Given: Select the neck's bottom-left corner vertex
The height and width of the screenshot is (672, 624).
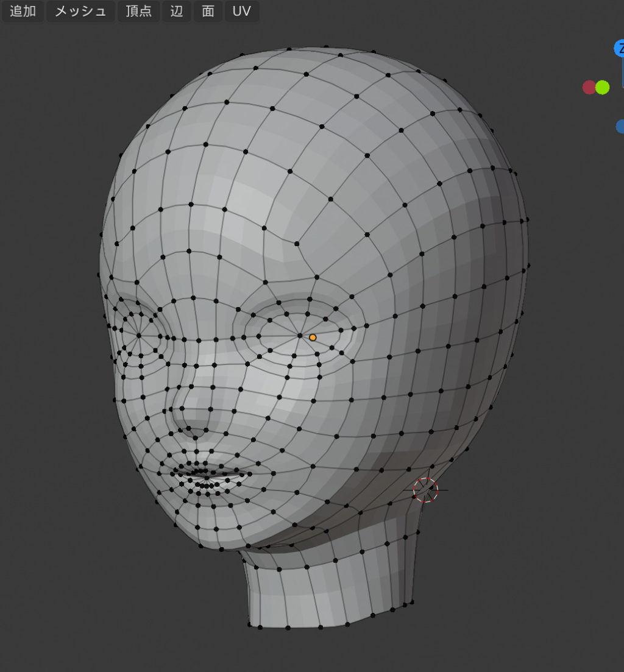Looking at the screenshot, I should click(249, 624).
